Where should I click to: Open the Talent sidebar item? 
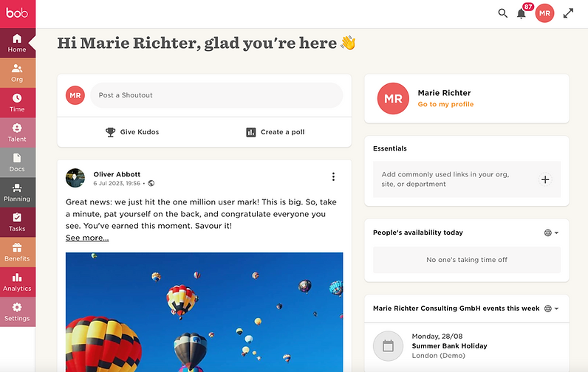(x=17, y=133)
